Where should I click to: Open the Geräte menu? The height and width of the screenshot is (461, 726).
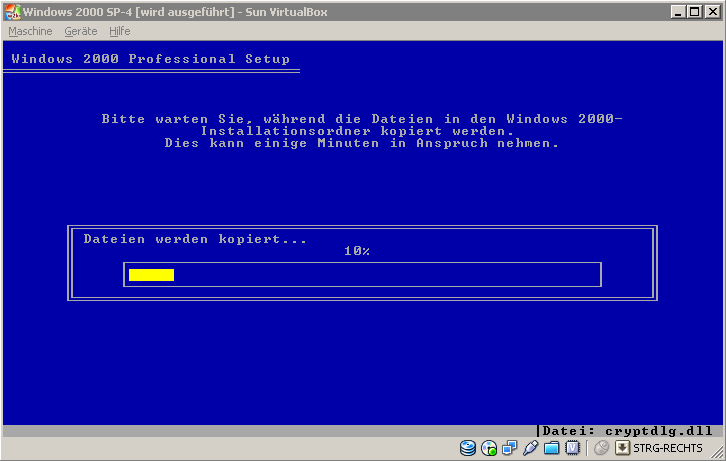pos(81,31)
